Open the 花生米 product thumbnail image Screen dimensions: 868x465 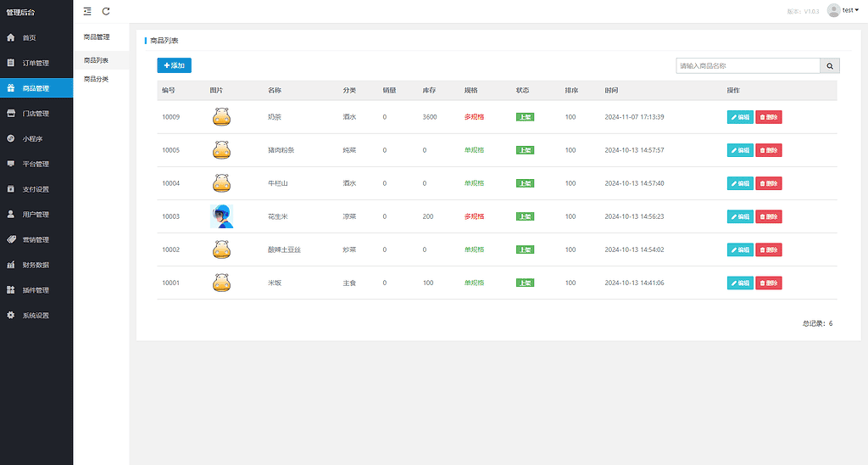[x=221, y=216]
